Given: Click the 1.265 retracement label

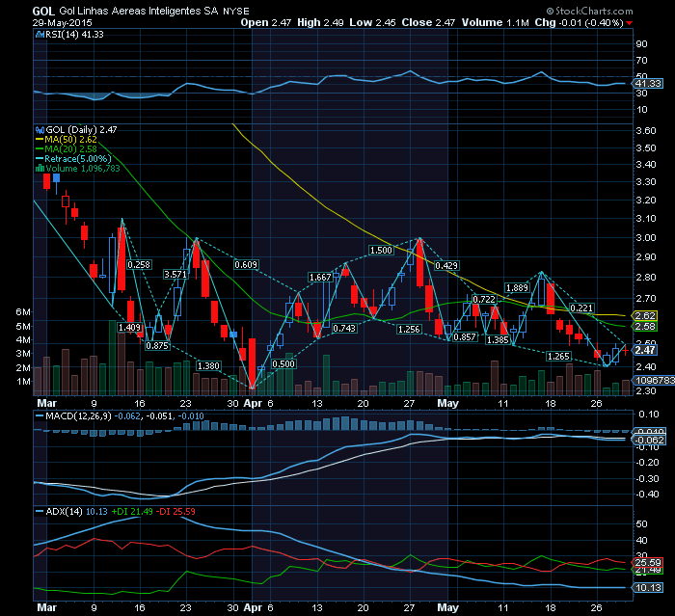Looking at the screenshot, I should [558, 357].
